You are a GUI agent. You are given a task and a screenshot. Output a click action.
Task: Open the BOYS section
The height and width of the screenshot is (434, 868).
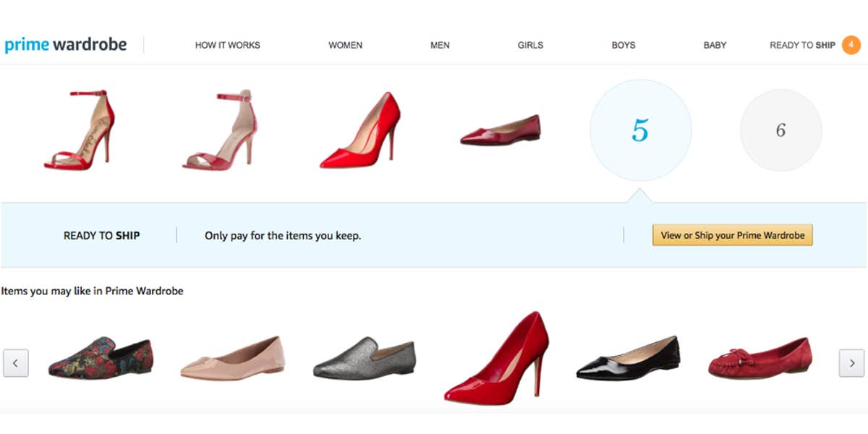click(x=624, y=45)
